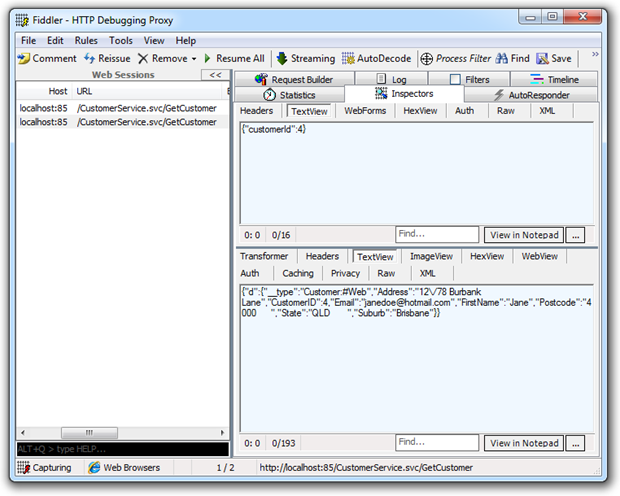This screenshot has height=496, width=620.
Task: Open the Help menu
Action: [x=185, y=40]
